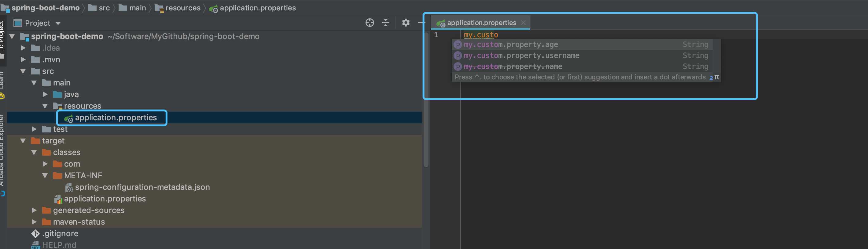Collapse the spring-boot-demo root node

(x=12, y=36)
